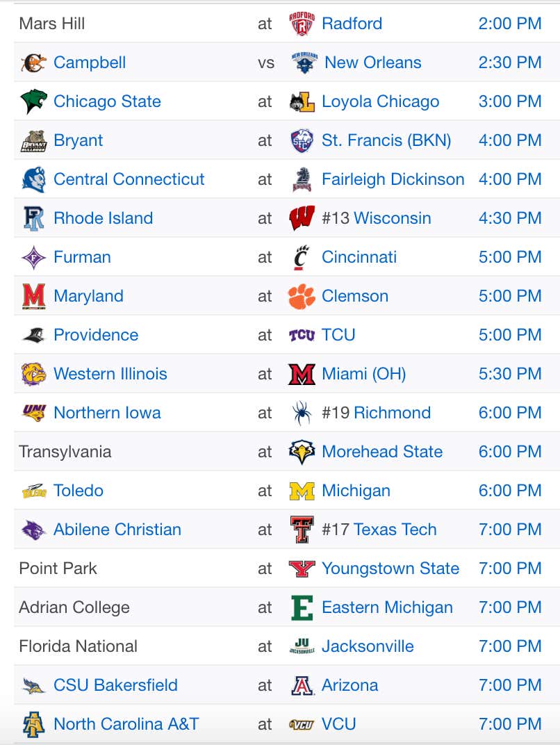The width and height of the screenshot is (560, 745).
Task: Click the Texas Tech double T logo
Action: point(302,530)
